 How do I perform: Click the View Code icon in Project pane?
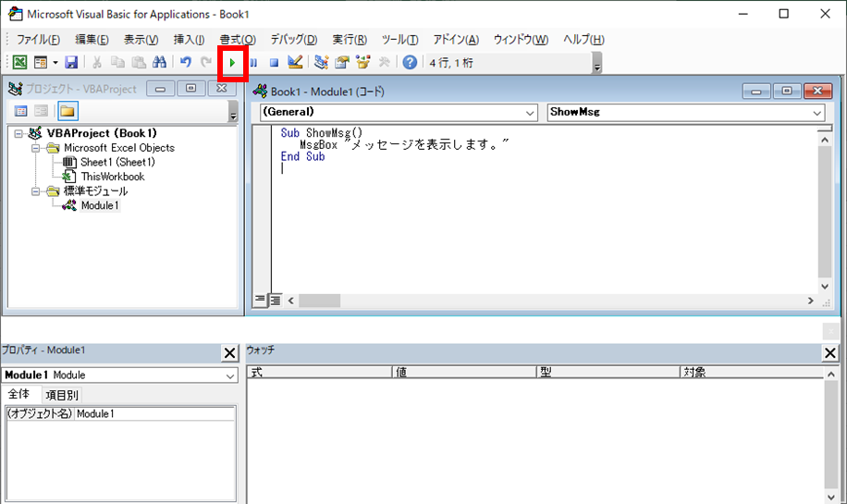(x=21, y=111)
